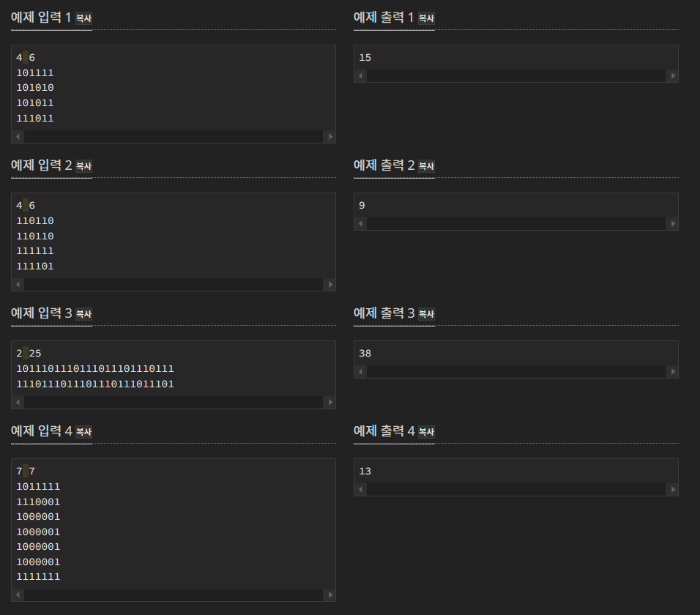
Task: Click the 예제 출력 3 heading
Action: pyautogui.click(x=384, y=313)
